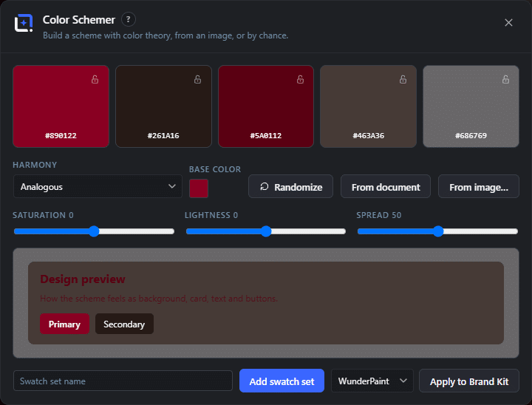Viewport: 532px width, 405px height.
Task: Select the #890122 color swatch
Action: point(61,106)
